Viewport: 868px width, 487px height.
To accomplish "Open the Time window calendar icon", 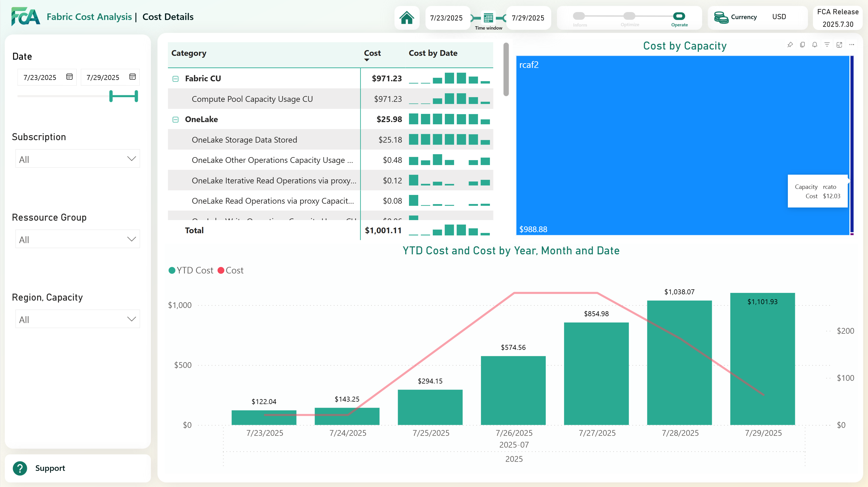I will (x=488, y=18).
